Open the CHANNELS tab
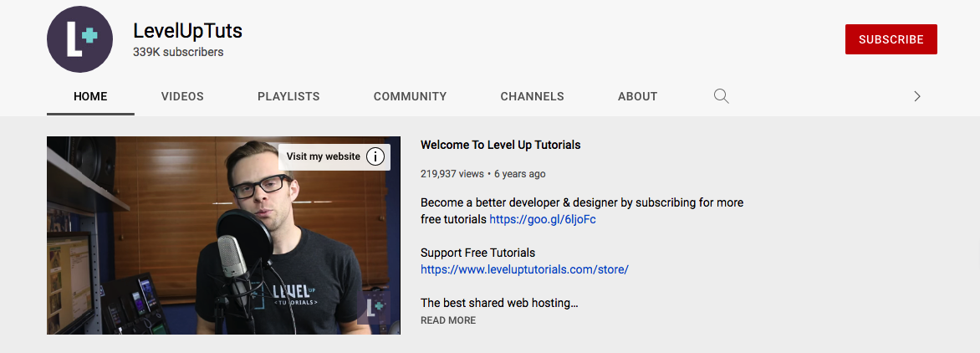 click(x=533, y=96)
